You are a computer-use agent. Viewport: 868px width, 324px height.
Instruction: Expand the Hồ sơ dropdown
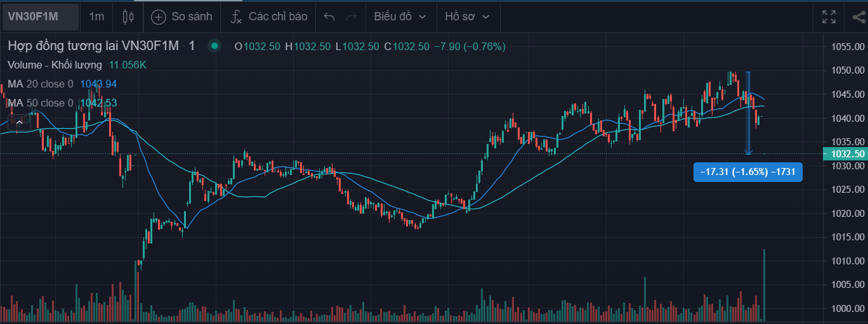click(x=467, y=16)
